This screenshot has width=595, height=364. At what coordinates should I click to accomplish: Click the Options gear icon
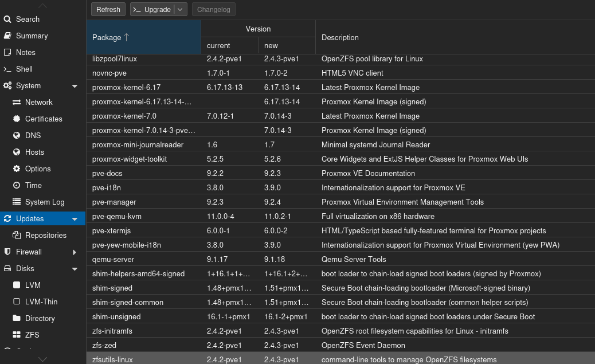16,169
